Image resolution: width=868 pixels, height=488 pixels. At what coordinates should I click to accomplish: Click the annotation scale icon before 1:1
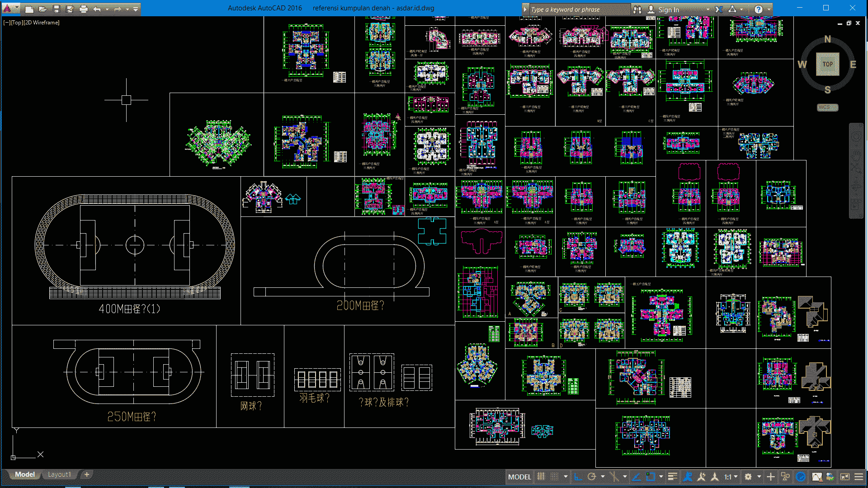coord(715,477)
